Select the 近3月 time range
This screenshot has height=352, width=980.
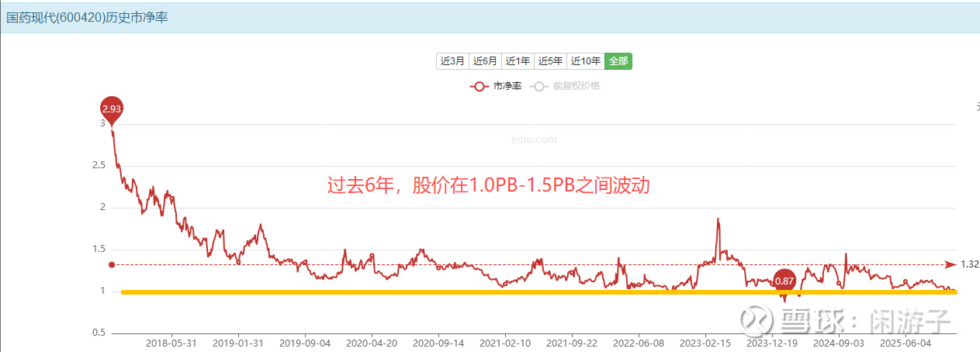pyautogui.click(x=452, y=61)
